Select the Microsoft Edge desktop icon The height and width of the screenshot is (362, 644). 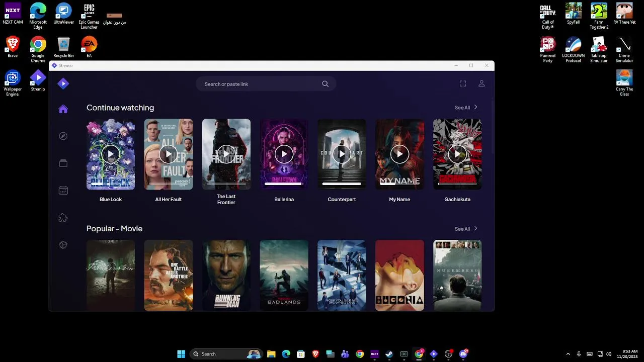[38, 16]
